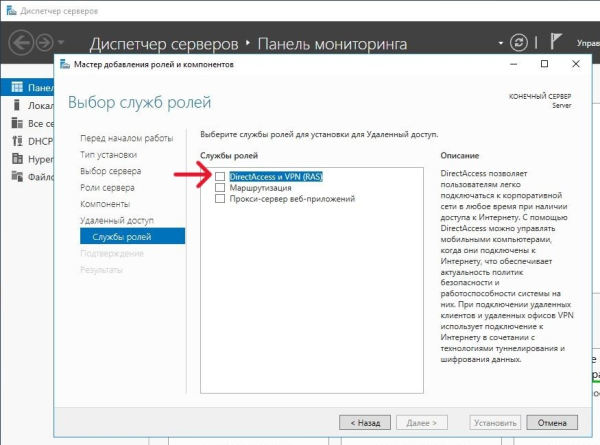Viewport: 600px width, 445px height.
Task: Select the Удаленный доступ wizard step
Action: point(117,221)
